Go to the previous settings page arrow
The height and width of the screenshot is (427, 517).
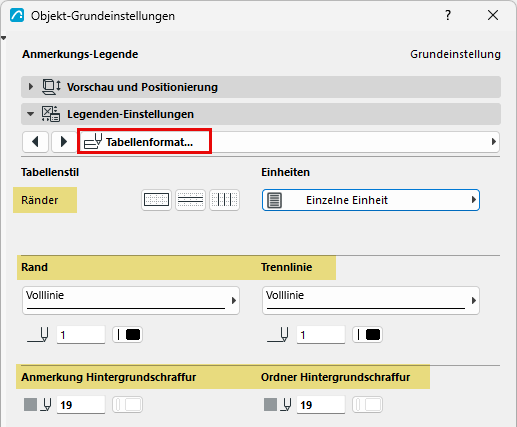coord(36,142)
